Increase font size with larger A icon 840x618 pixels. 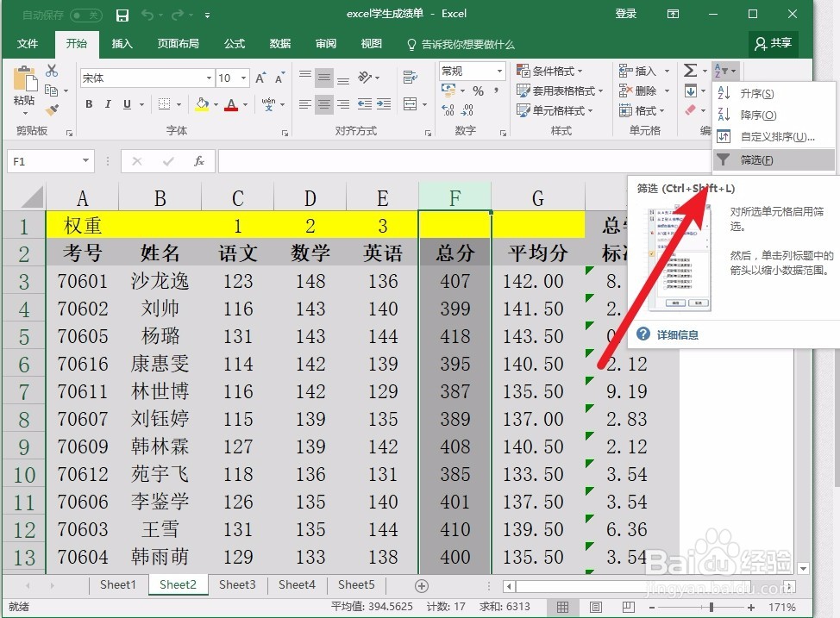tap(260, 78)
